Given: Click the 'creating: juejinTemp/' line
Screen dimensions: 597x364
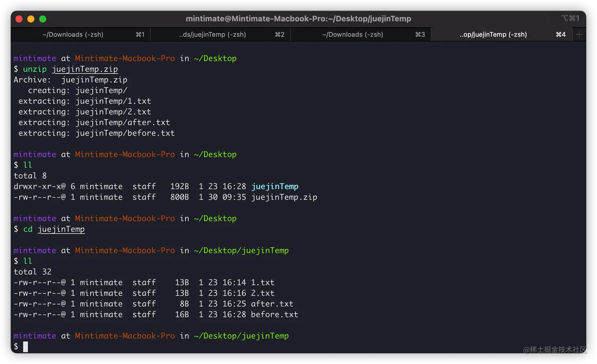Looking at the screenshot, I should tap(77, 90).
